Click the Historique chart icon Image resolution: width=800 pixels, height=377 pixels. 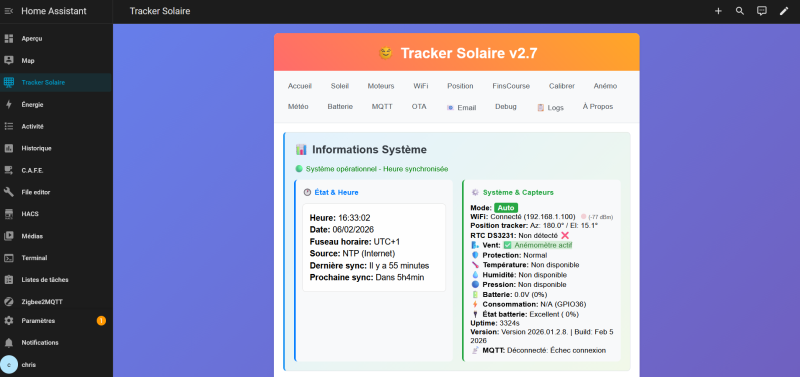click(x=9, y=148)
